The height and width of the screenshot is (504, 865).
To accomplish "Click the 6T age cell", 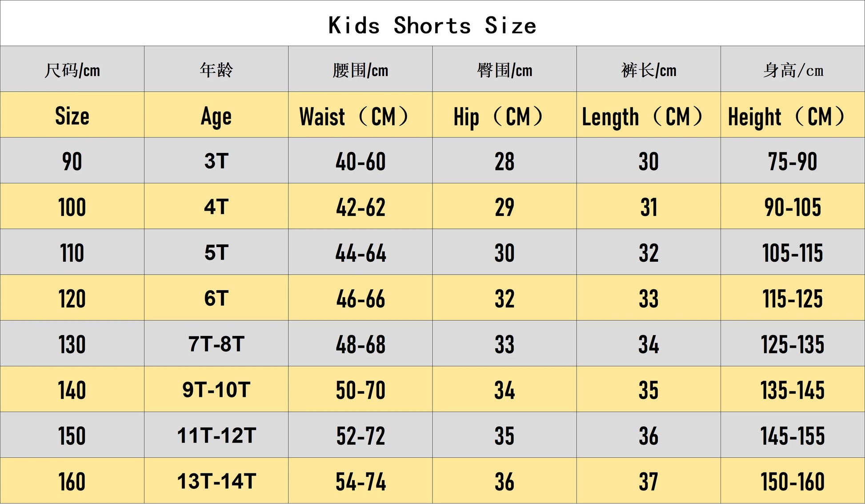I will [x=216, y=298].
